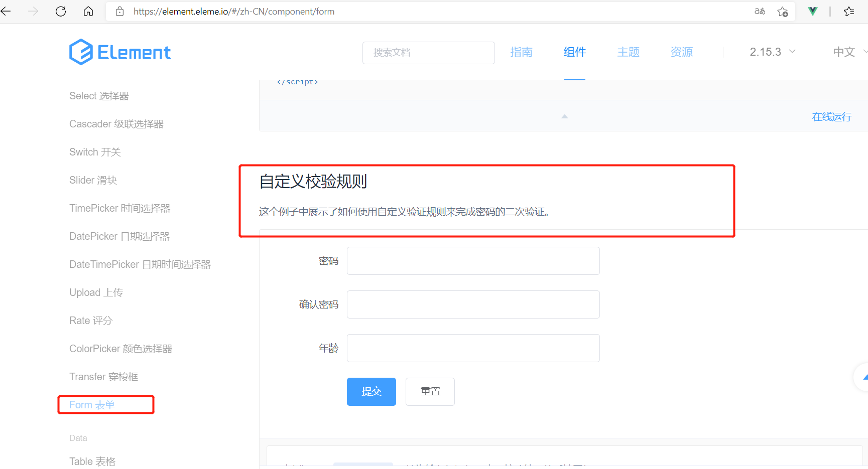868x469 pixels.
Task: Select Form 表单 in sidebar
Action: [x=92, y=405]
